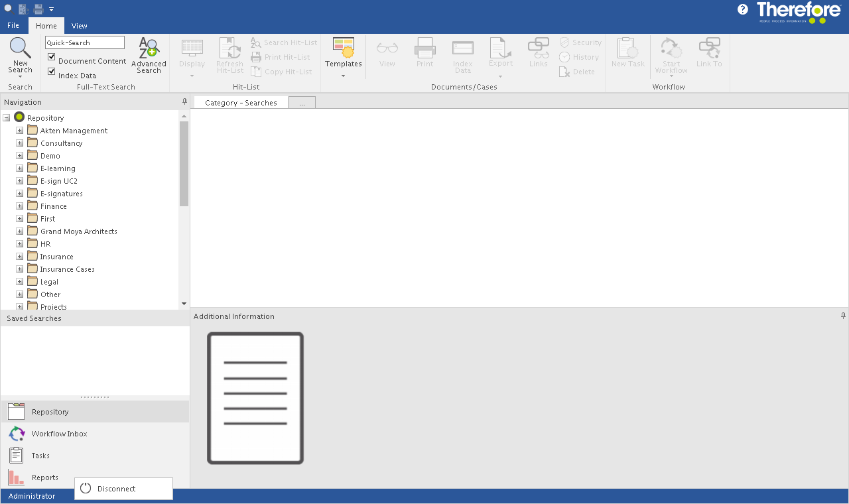Image resolution: width=849 pixels, height=504 pixels.
Task: Uncheck the Index Data checkbox
Action: coord(52,72)
